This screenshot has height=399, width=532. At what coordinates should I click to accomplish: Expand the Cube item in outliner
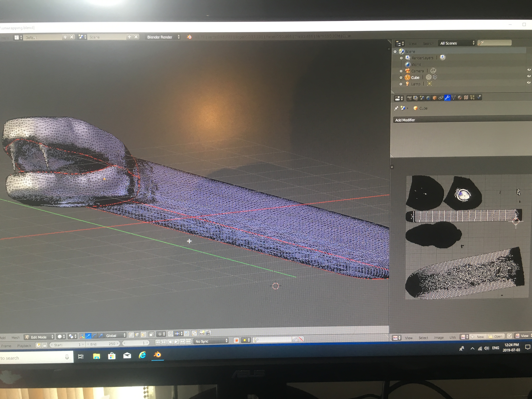click(x=401, y=77)
